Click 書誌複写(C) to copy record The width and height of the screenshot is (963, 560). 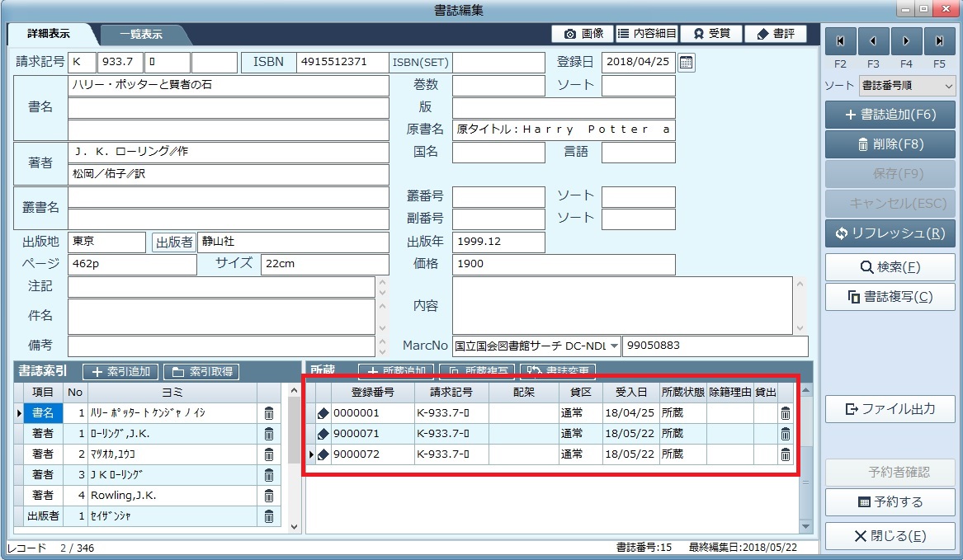coord(890,297)
